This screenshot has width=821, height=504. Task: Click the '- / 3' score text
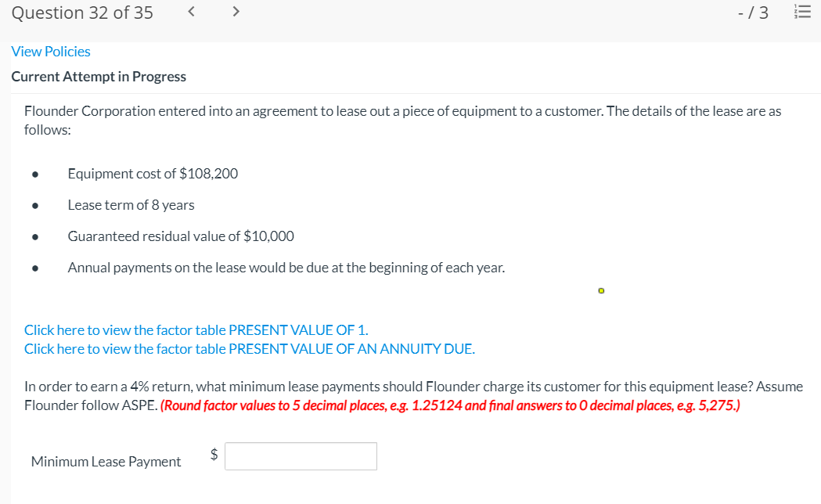pyautogui.click(x=753, y=13)
